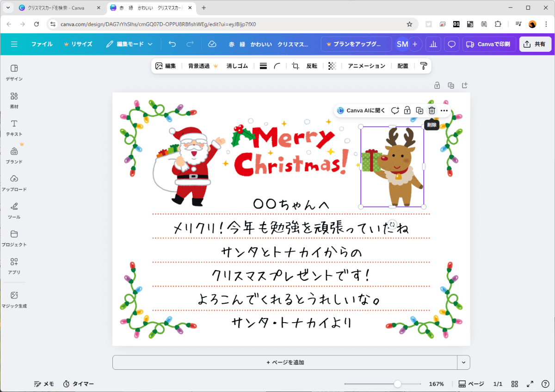This screenshot has height=392, width=555.
Task: Click the design title text field
Action: point(268,44)
